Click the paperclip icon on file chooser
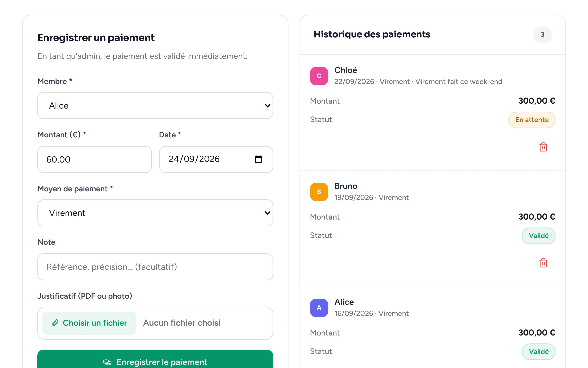 (55, 323)
